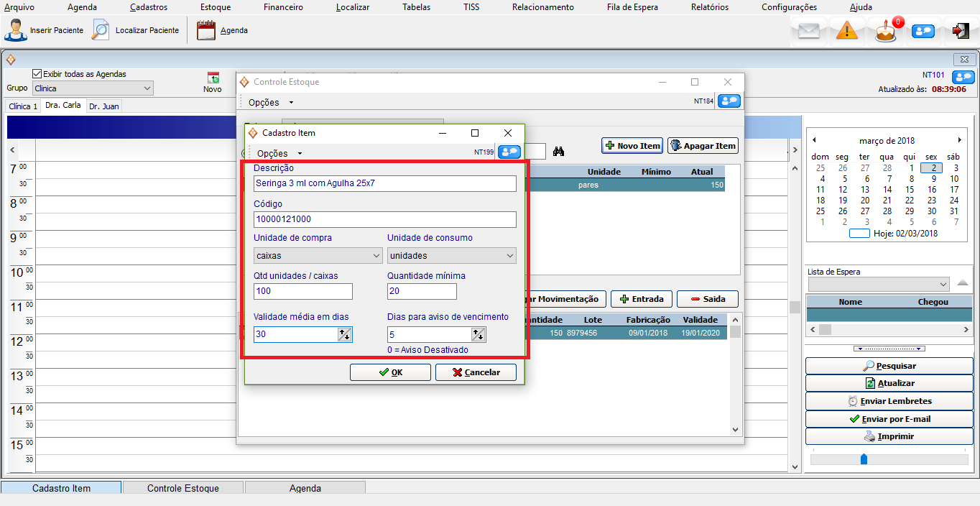Click the exit door icon
The width and height of the screenshot is (980, 506).
[x=960, y=31]
